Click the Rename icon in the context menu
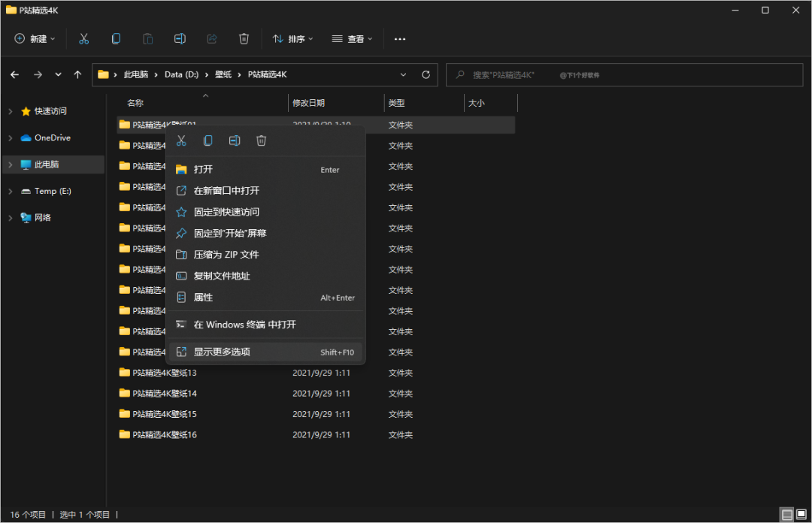Image resolution: width=812 pixels, height=523 pixels. click(234, 141)
